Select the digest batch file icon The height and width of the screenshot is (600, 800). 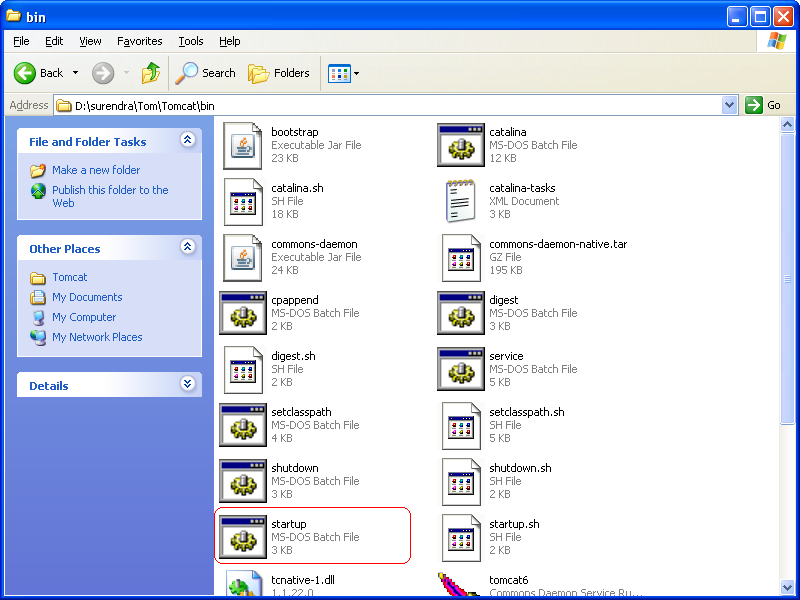point(461,313)
